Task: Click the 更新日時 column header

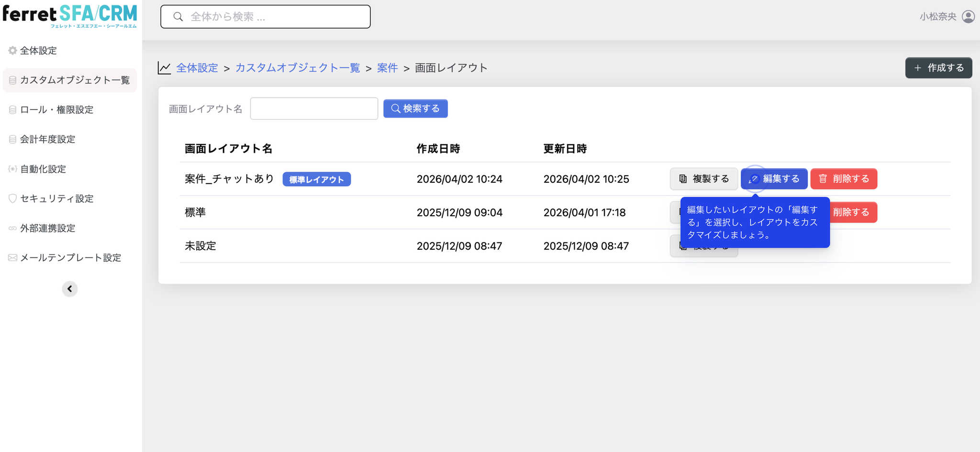Action: [x=565, y=149]
